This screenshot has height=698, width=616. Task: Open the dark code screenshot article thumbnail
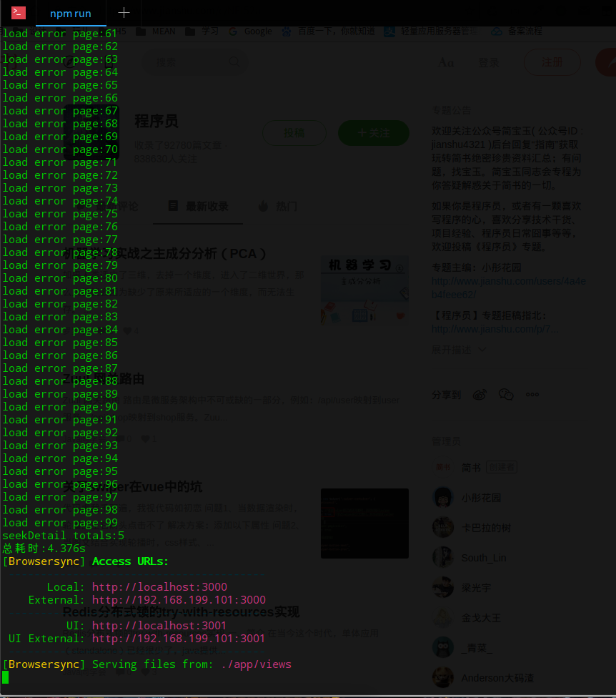pyautogui.click(x=364, y=523)
